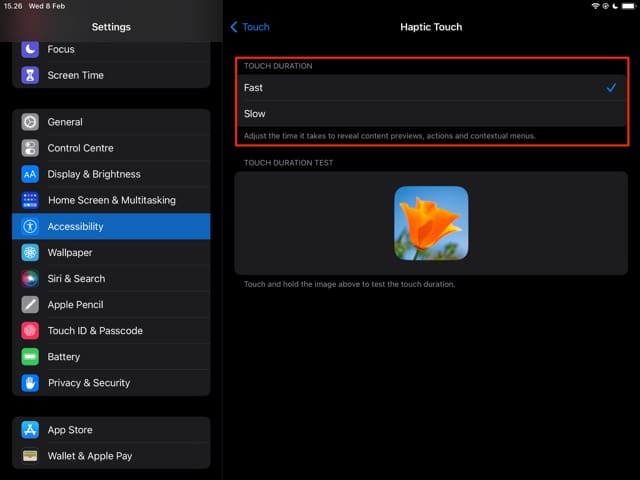640x480 pixels.
Task: Tap the green Battery icon
Action: pyautogui.click(x=30, y=357)
